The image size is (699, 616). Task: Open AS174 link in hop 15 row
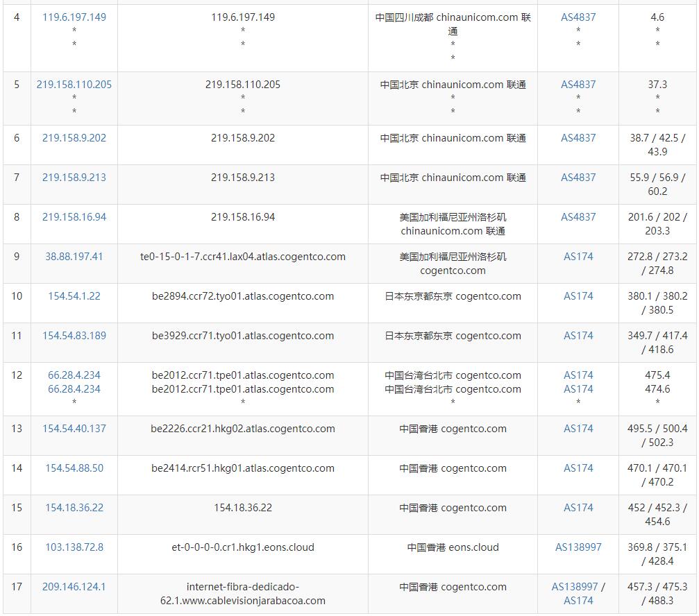click(578, 508)
